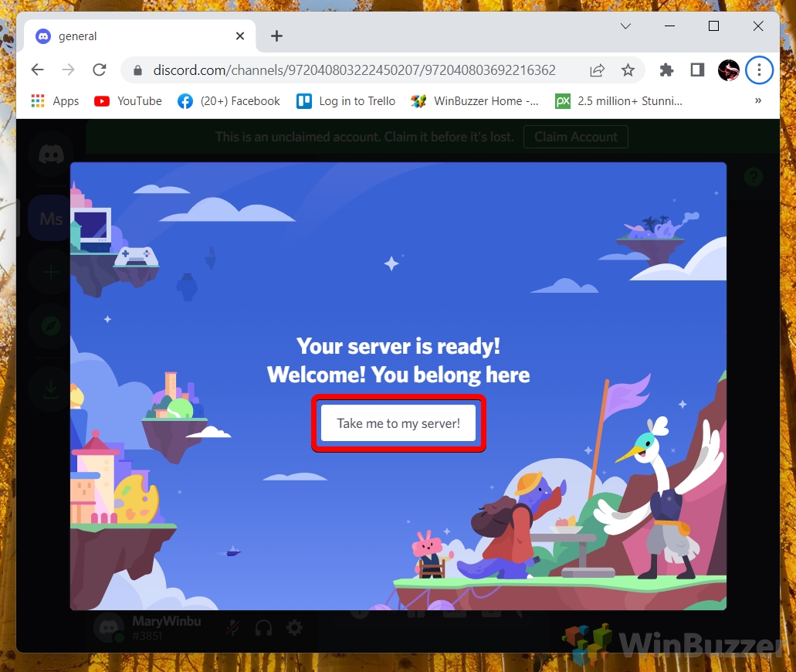
Task: Open the Extensions puzzle icon
Action: coord(666,70)
